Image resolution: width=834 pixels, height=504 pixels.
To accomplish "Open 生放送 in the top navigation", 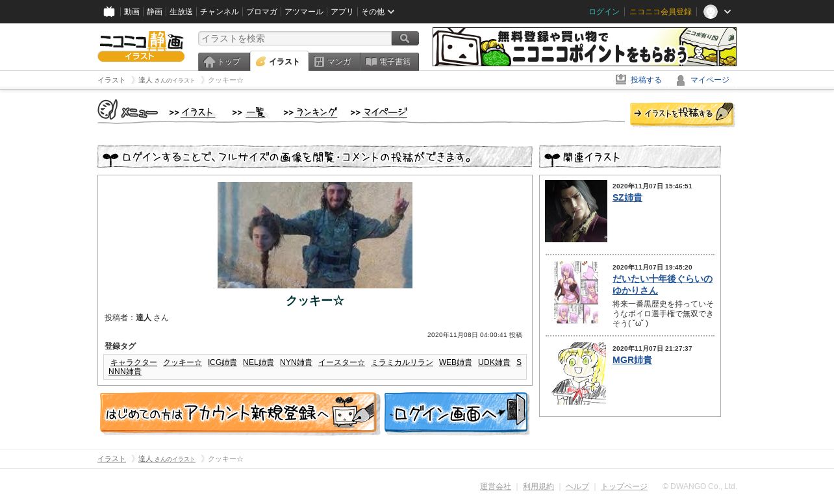I will (181, 12).
